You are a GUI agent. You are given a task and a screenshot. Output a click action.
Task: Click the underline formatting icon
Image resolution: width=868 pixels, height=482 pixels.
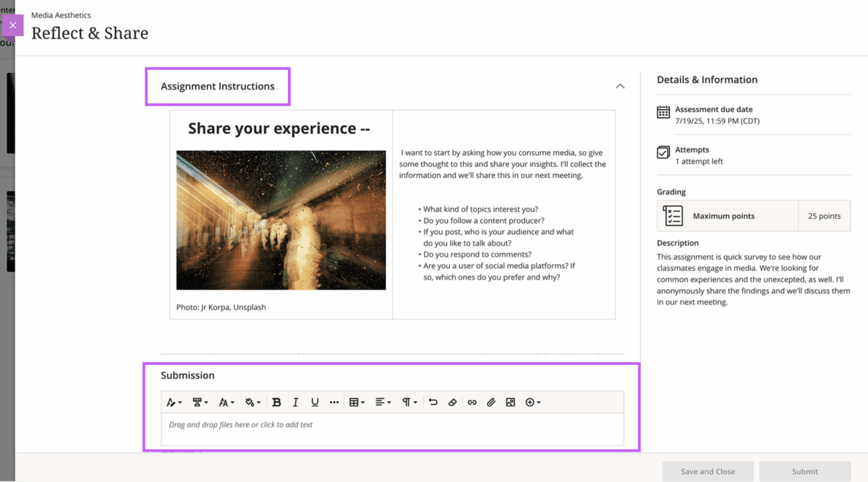pos(315,403)
